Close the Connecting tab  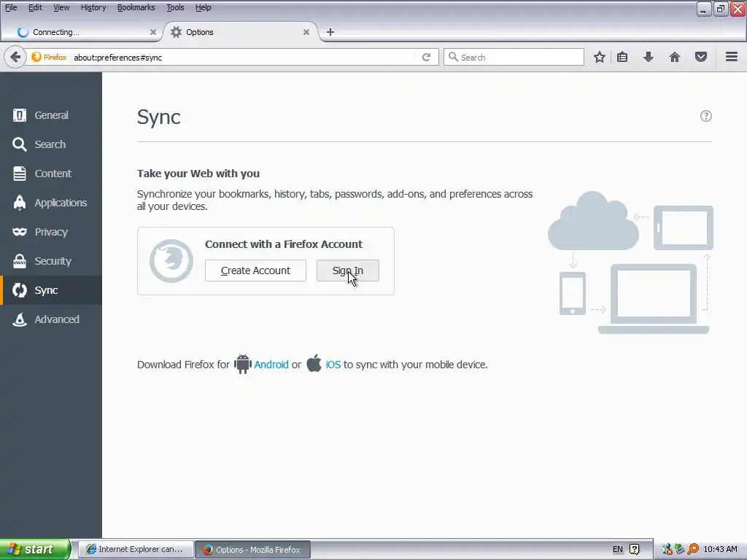point(153,32)
